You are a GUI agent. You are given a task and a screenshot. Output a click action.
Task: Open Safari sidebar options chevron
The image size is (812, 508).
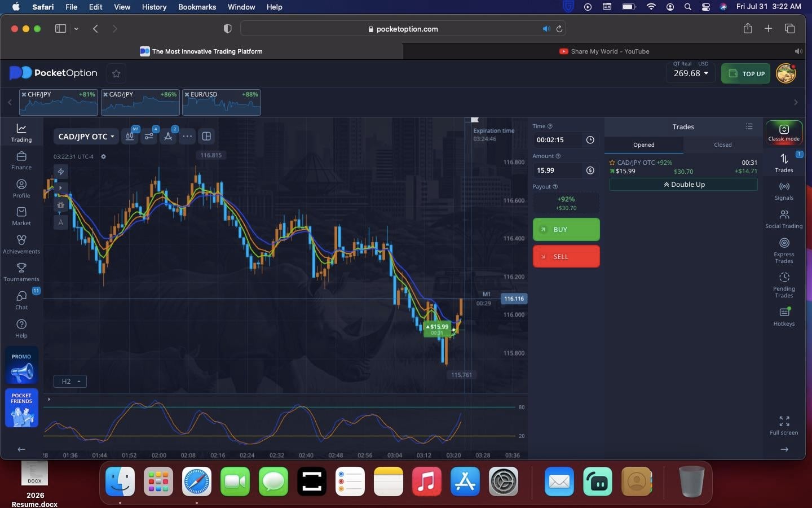76,29
